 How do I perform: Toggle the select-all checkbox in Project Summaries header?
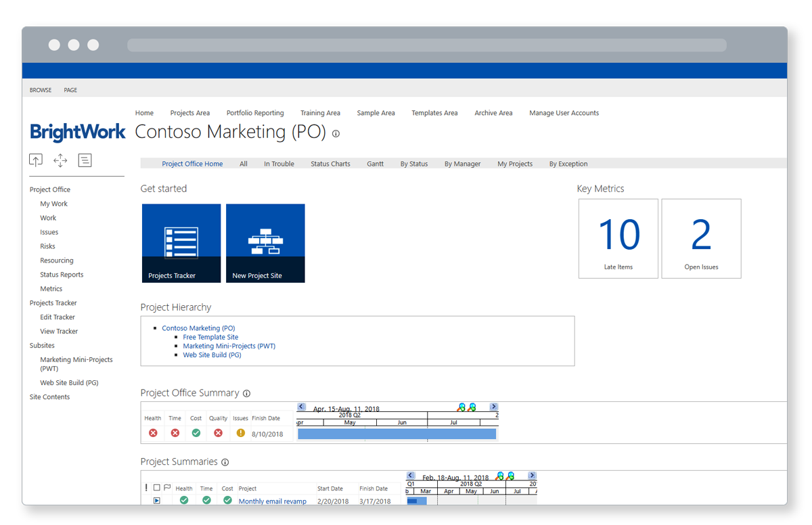tap(156, 488)
